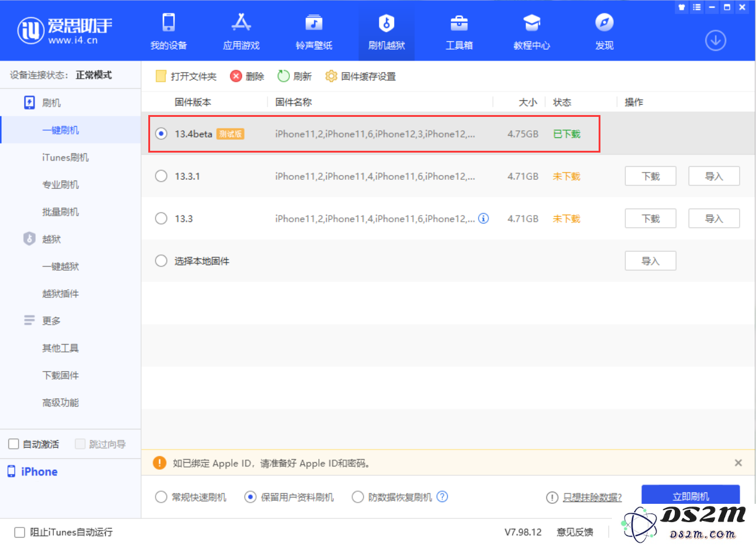Switch to the 刷机越狱 flash tab
This screenshot has width=756, height=545.
click(x=386, y=31)
